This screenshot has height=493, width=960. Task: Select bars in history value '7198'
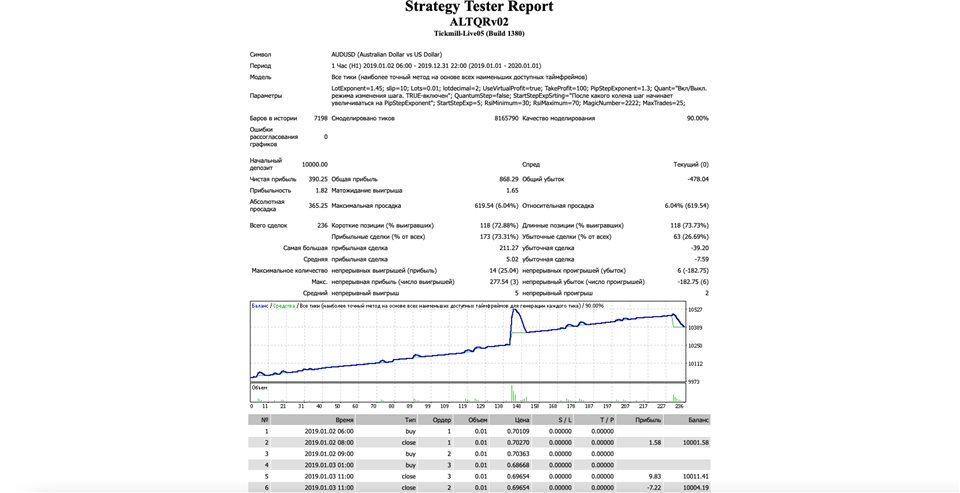pos(321,118)
